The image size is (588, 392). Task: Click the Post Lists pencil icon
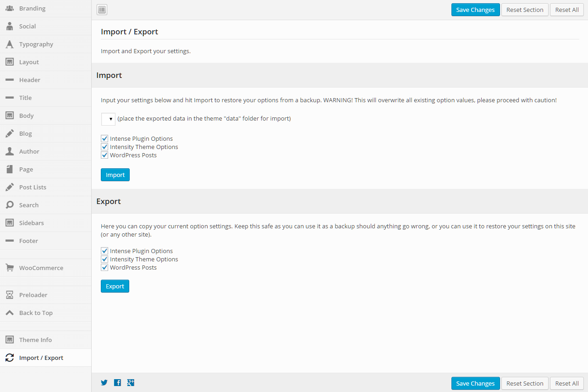click(10, 187)
